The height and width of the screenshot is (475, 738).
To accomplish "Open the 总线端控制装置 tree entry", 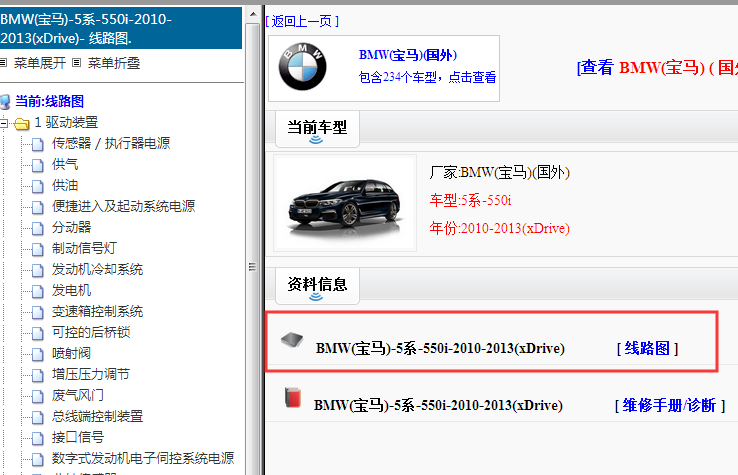I will pyautogui.click(x=97, y=416).
